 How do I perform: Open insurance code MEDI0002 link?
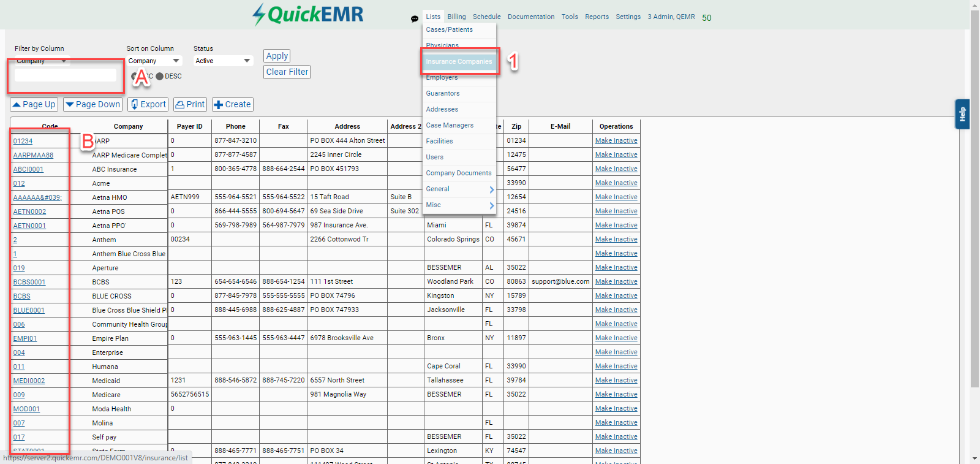pyautogui.click(x=29, y=381)
